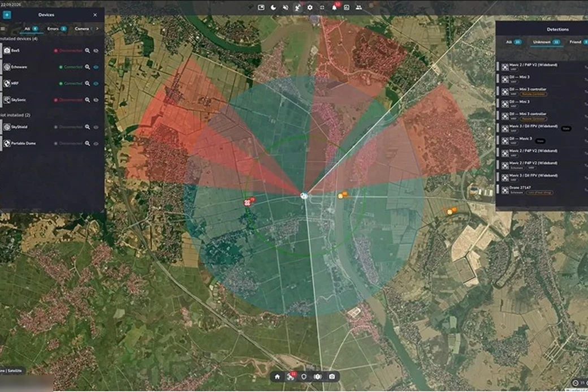This screenshot has width=588, height=392.
Task: Click the muted sound icon in top toolbar
Action: pos(286,7)
